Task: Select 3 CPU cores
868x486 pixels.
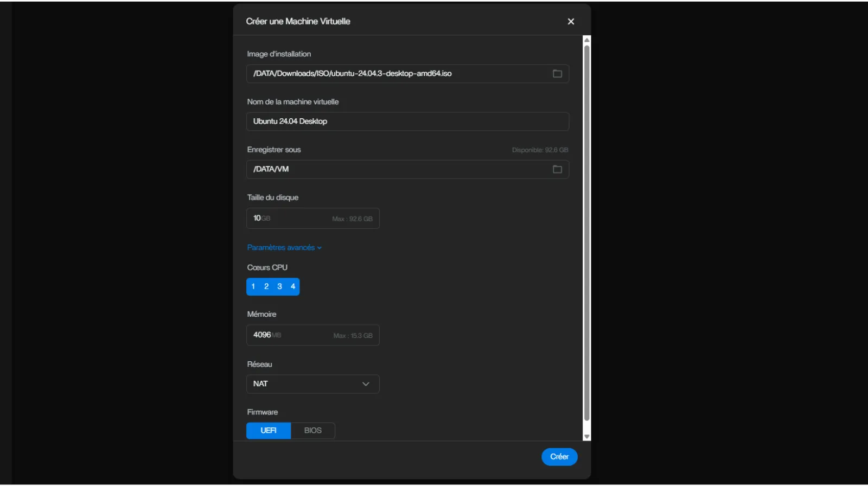Action: tap(280, 286)
